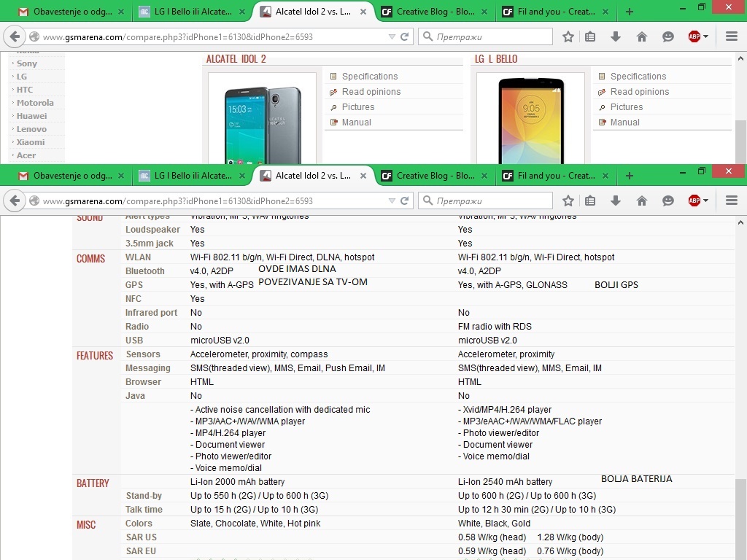Close the Gmail Obavestenje tab in the upper window

(121, 12)
